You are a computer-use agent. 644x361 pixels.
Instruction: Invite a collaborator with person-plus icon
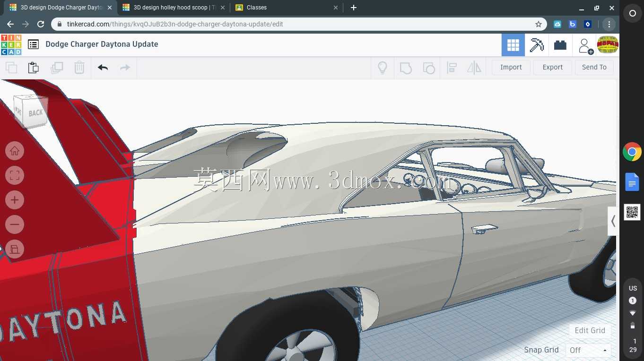(x=585, y=45)
